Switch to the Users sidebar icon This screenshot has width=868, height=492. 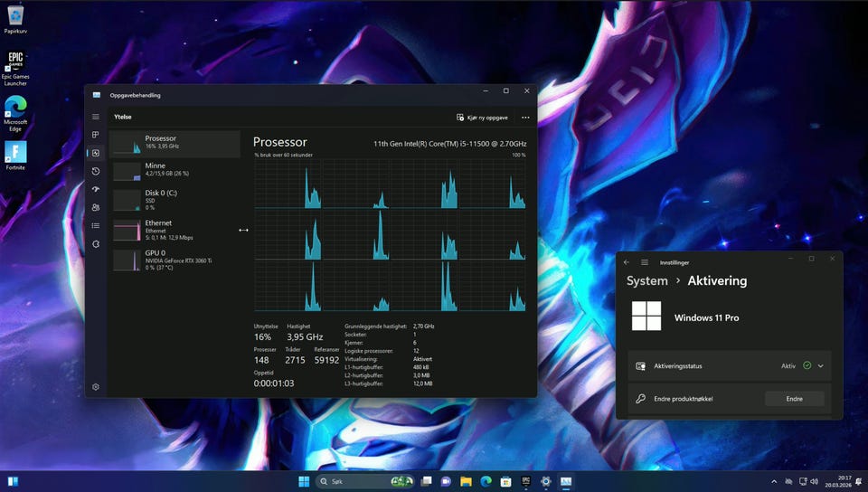tap(96, 207)
